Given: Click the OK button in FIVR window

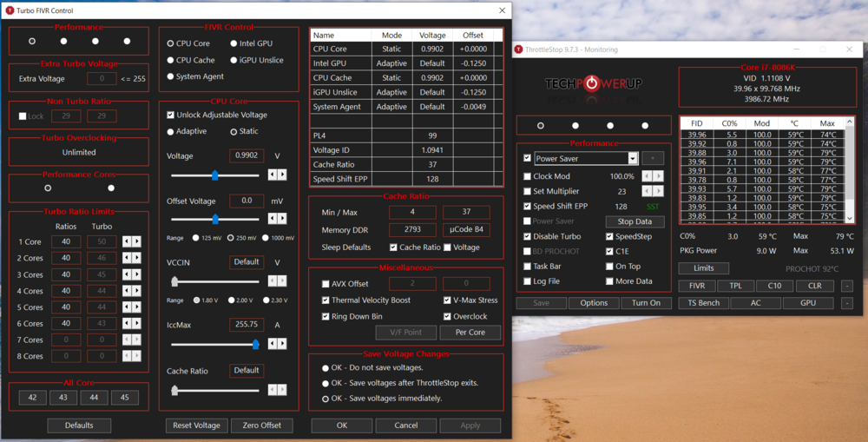Looking at the screenshot, I should (341, 426).
